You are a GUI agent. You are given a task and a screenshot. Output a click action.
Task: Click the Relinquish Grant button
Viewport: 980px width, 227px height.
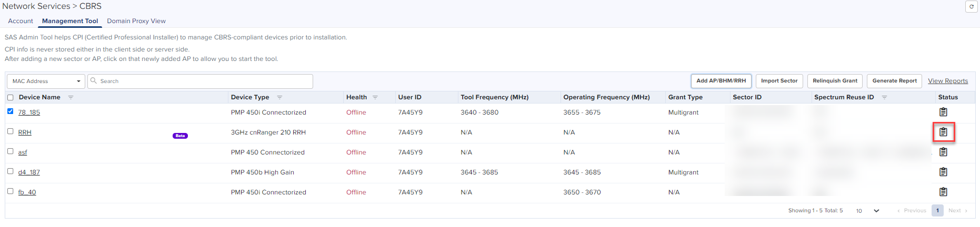point(835,81)
